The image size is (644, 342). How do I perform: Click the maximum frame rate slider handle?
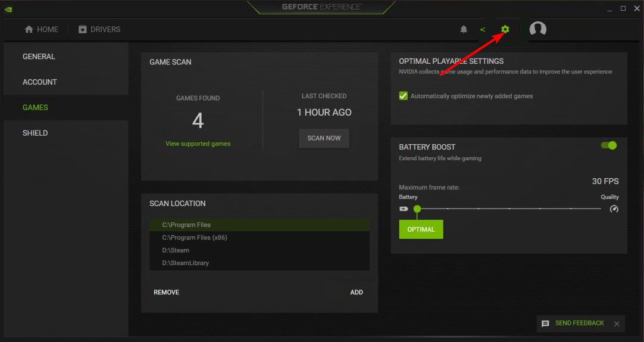pos(417,209)
